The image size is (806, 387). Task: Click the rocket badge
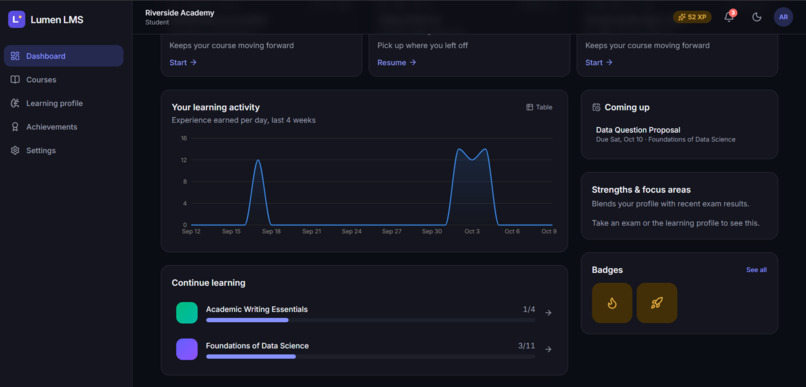(x=656, y=303)
